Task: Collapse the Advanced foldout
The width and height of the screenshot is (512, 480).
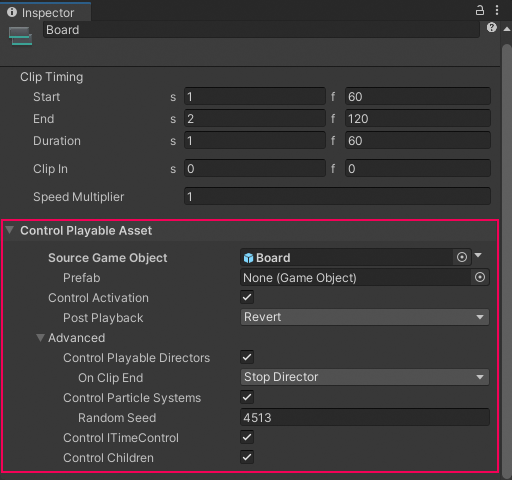Action: [x=40, y=338]
